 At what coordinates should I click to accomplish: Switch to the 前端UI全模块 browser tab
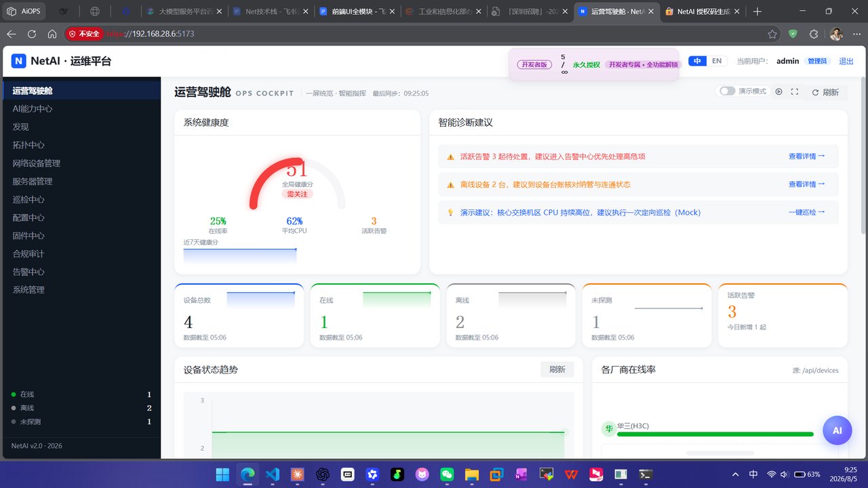355,12
